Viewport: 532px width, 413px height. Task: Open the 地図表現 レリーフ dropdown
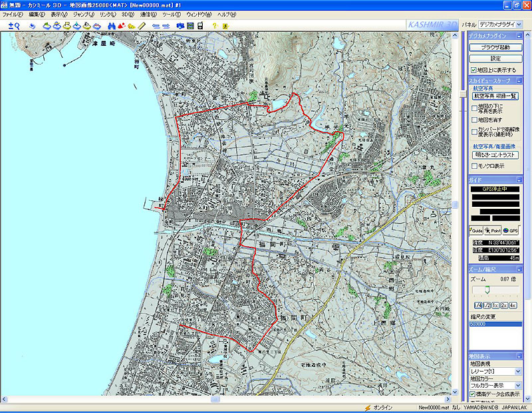[518, 371]
